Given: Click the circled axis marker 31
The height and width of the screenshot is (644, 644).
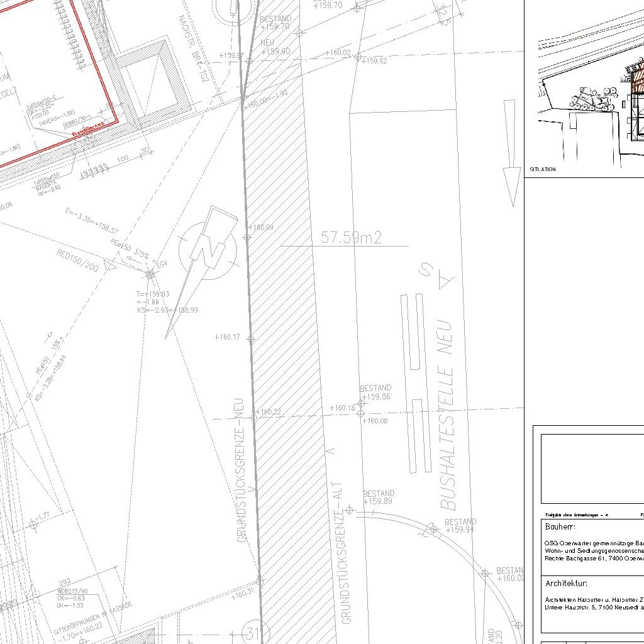Looking at the screenshot, I should tap(255, 634).
